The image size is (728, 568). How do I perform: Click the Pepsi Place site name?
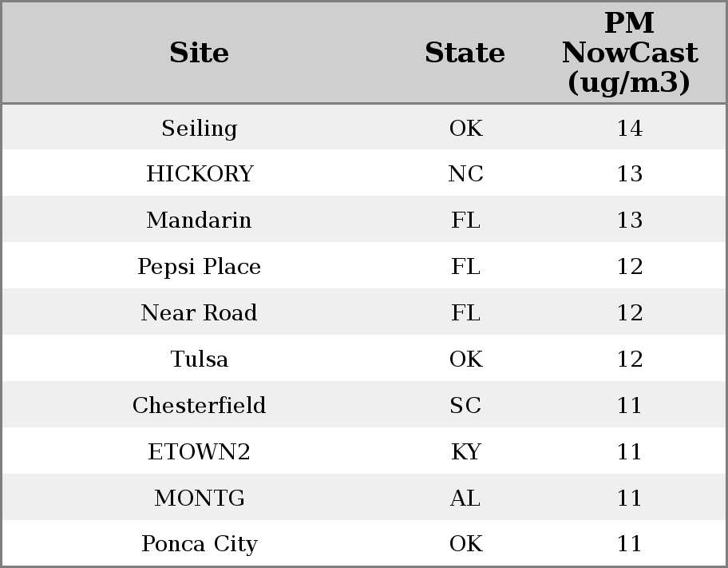[200, 267]
